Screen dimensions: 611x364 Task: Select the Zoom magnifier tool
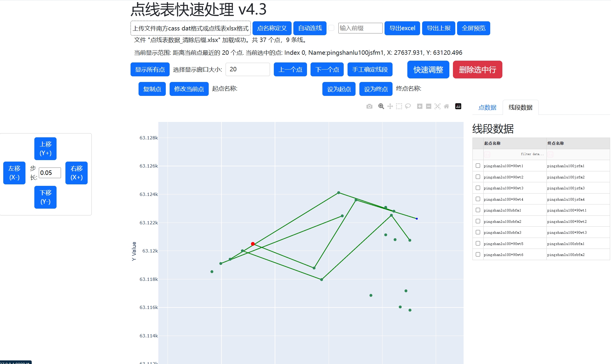[x=381, y=107]
